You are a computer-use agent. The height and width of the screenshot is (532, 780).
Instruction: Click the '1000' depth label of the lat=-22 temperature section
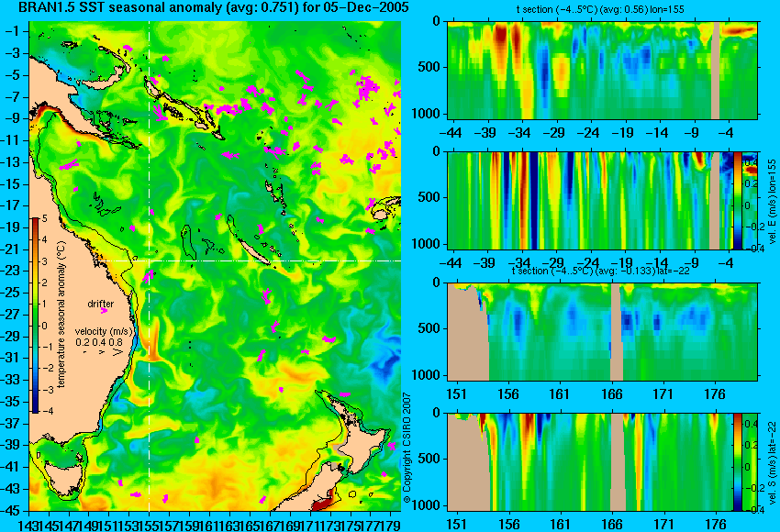pyautogui.click(x=426, y=375)
